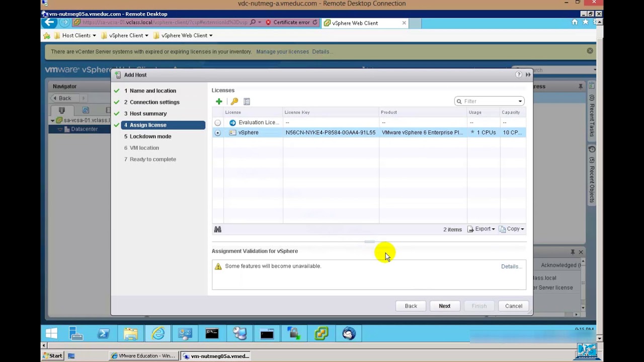
Task: Click the Next button in wizard
Action: point(444,306)
